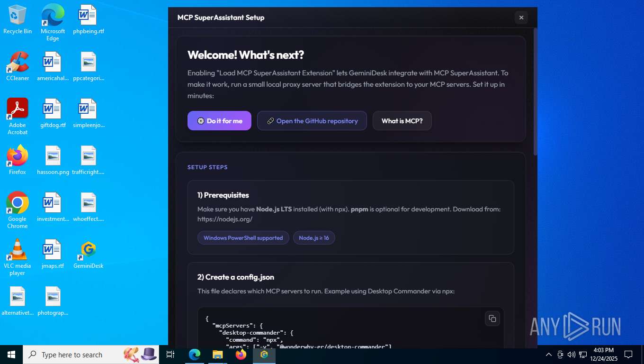Close the MCP SuperAssistant Setup dialog
Image resolution: width=644 pixels, height=364 pixels.
[521, 18]
